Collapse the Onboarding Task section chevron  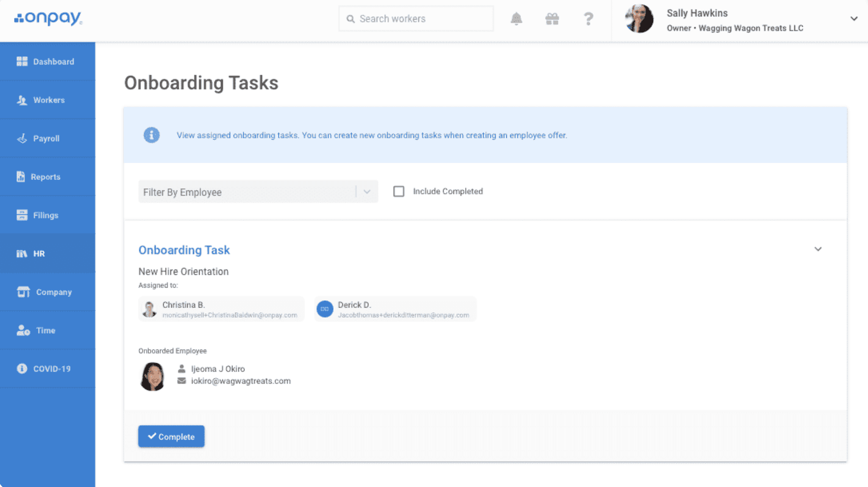(x=818, y=249)
